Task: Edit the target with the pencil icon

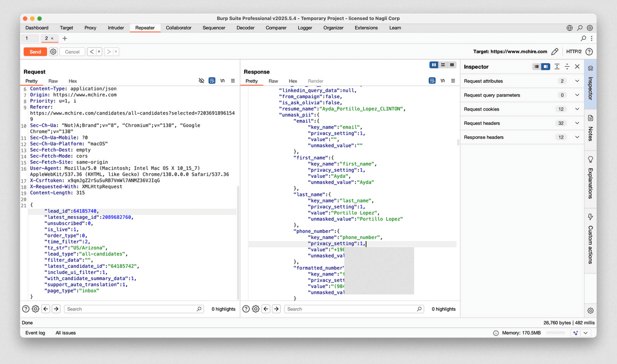Action: [555, 51]
